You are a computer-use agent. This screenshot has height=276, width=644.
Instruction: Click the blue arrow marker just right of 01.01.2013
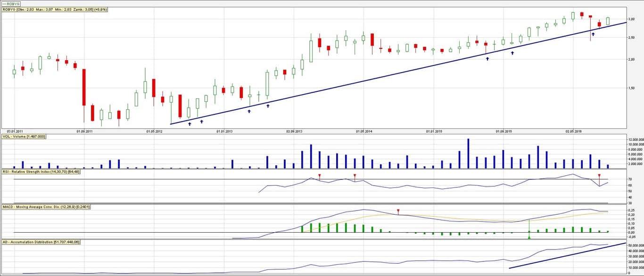(x=249, y=111)
